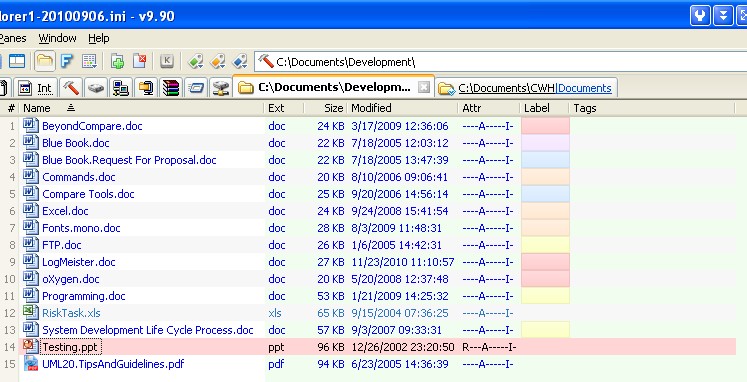Select the file UML20.TipsAndGuidelines.pdf
The height and width of the screenshot is (382, 747).
[x=113, y=364]
